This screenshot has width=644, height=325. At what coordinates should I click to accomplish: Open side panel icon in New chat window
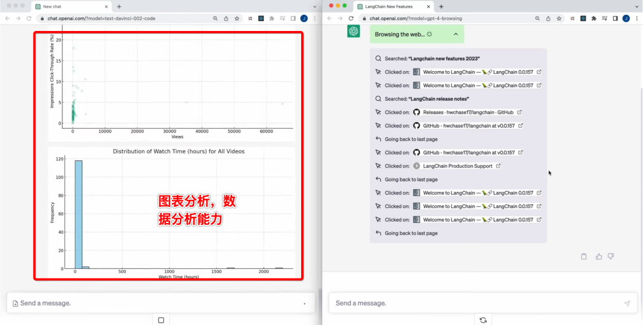(x=293, y=18)
